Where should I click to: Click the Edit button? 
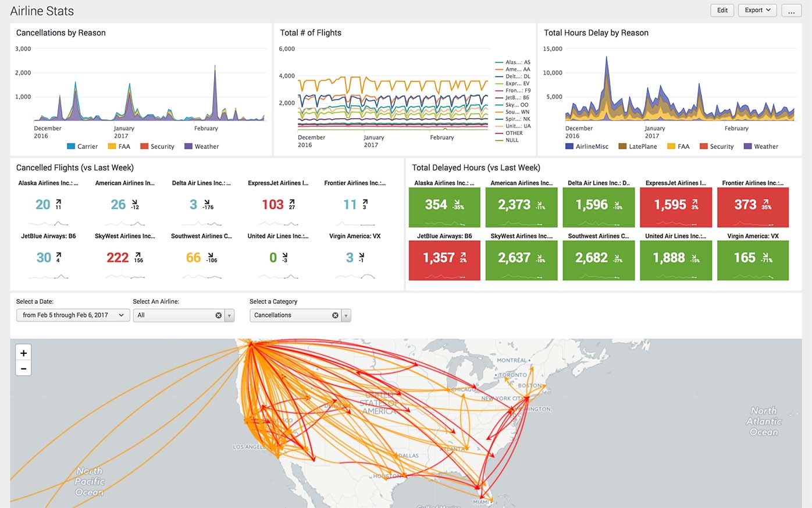pos(722,10)
